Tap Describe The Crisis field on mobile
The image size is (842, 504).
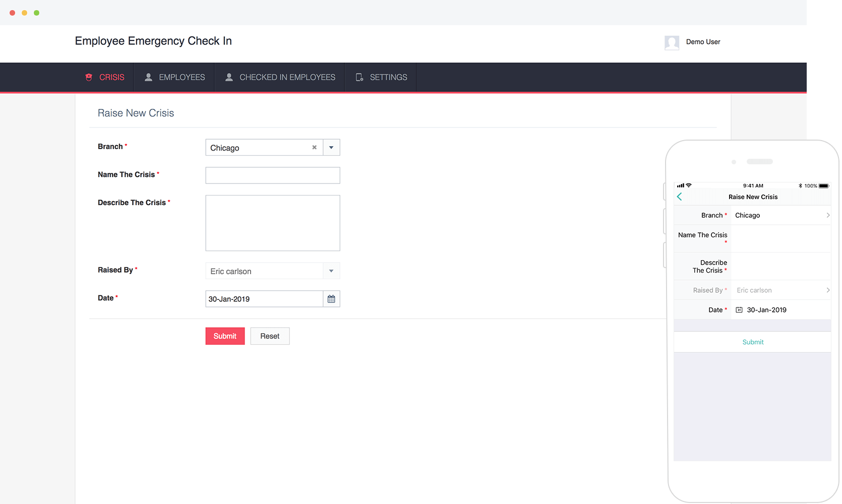click(780, 266)
